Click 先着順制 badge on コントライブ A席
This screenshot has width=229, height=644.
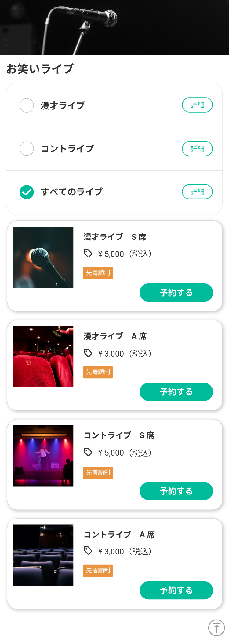pos(98,571)
